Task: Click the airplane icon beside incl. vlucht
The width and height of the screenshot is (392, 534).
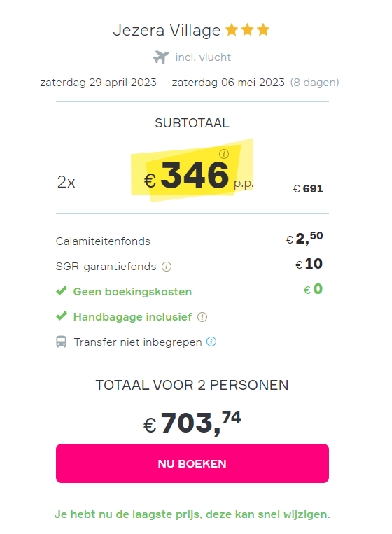Action: point(161,57)
